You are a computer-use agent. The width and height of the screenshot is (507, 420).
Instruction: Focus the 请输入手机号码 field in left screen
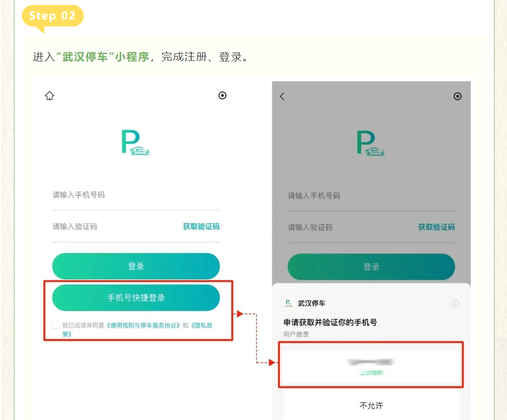136,195
